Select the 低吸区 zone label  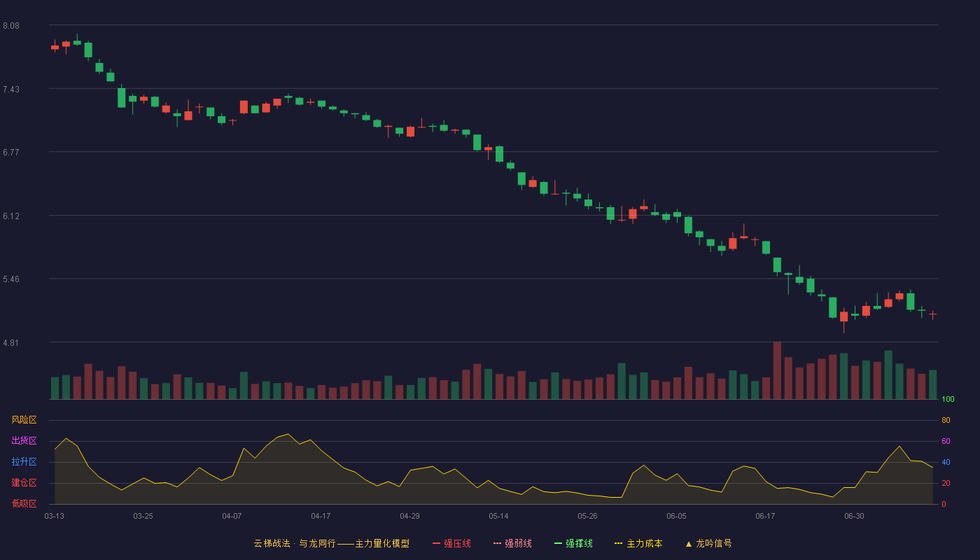pyautogui.click(x=24, y=503)
